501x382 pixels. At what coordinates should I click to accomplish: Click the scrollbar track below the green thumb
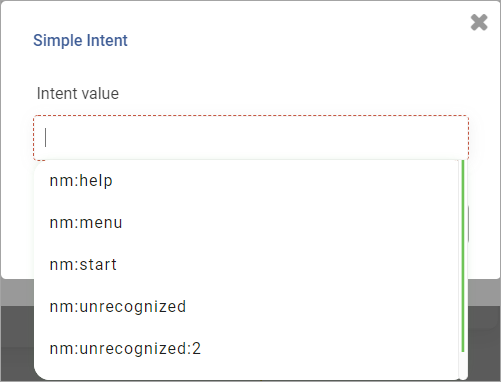tap(463, 365)
